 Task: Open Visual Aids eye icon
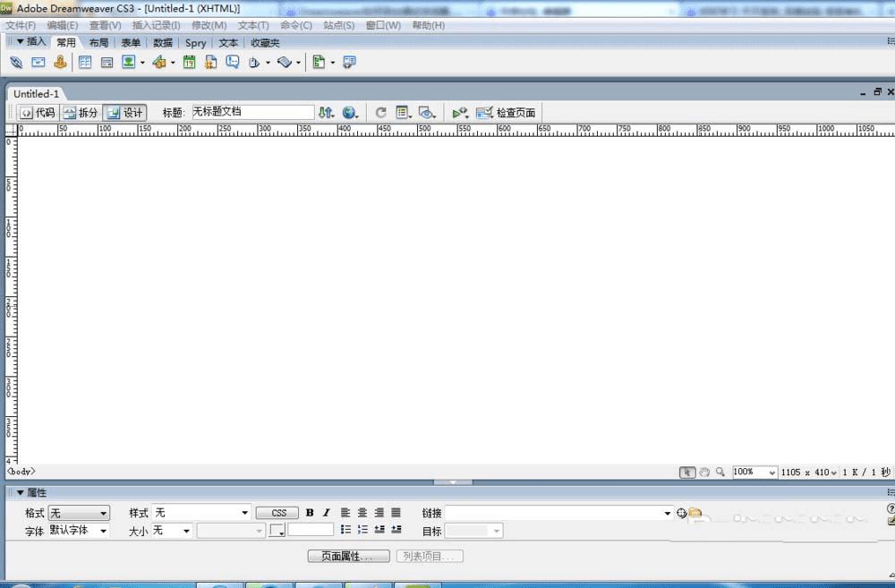point(426,113)
